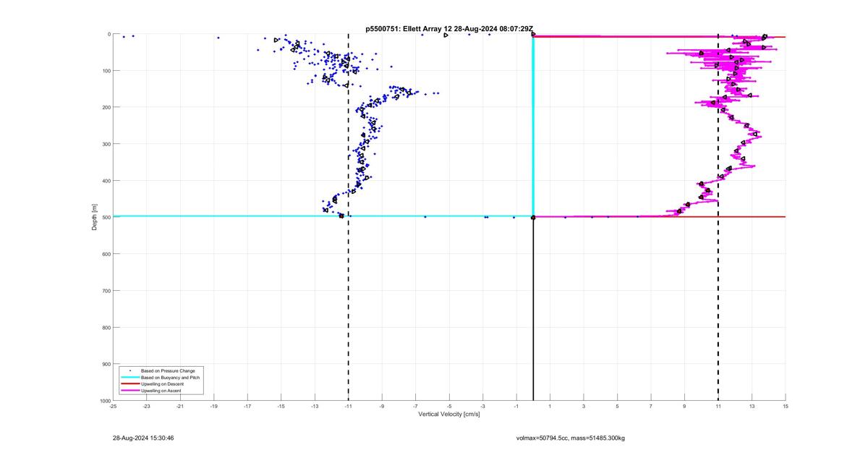Image resolution: width=868 pixels, height=450 pixels.
Task: Click the x-axis tick label '-25'
Action: click(113, 406)
